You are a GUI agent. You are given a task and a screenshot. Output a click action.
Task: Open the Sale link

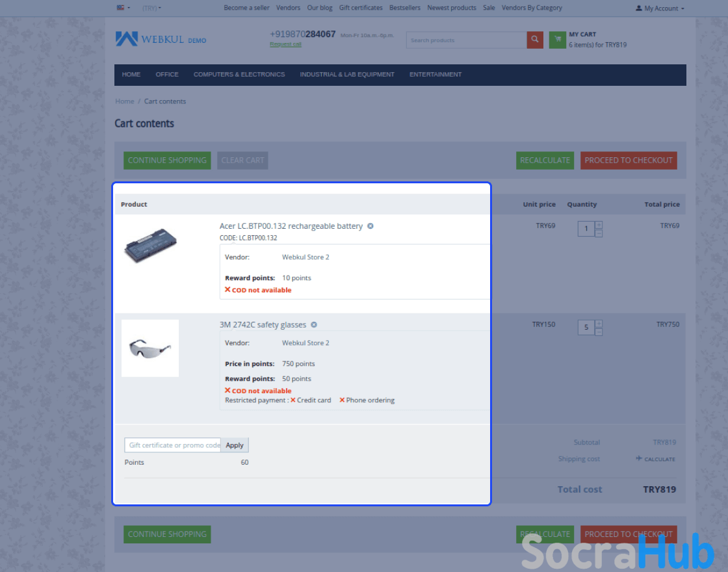(x=489, y=8)
